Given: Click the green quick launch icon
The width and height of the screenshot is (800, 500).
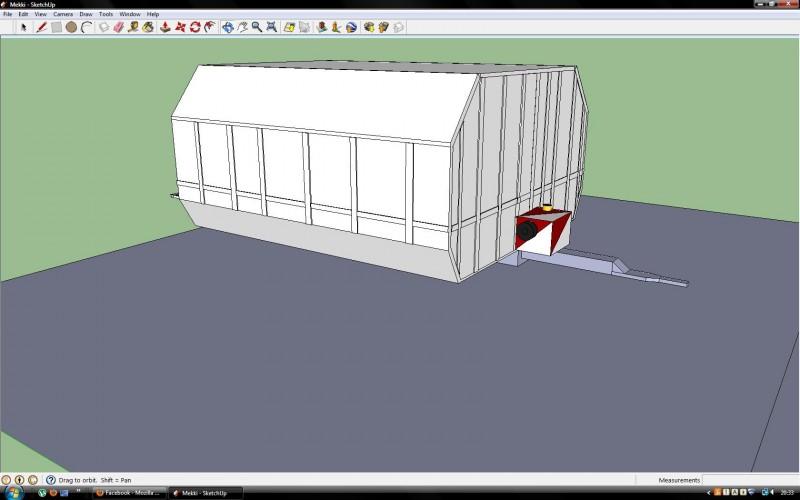Looking at the screenshot, I should pos(42,493).
